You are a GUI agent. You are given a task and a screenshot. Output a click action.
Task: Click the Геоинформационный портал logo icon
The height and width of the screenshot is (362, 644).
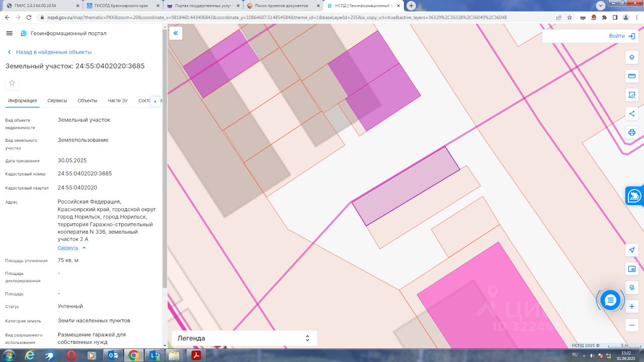(x=24, y=33)
